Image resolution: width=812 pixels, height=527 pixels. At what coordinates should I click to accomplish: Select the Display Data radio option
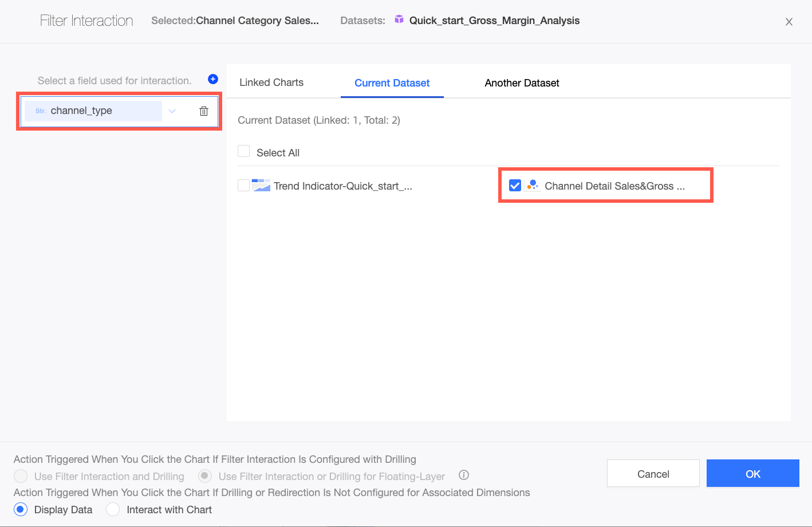21,509
